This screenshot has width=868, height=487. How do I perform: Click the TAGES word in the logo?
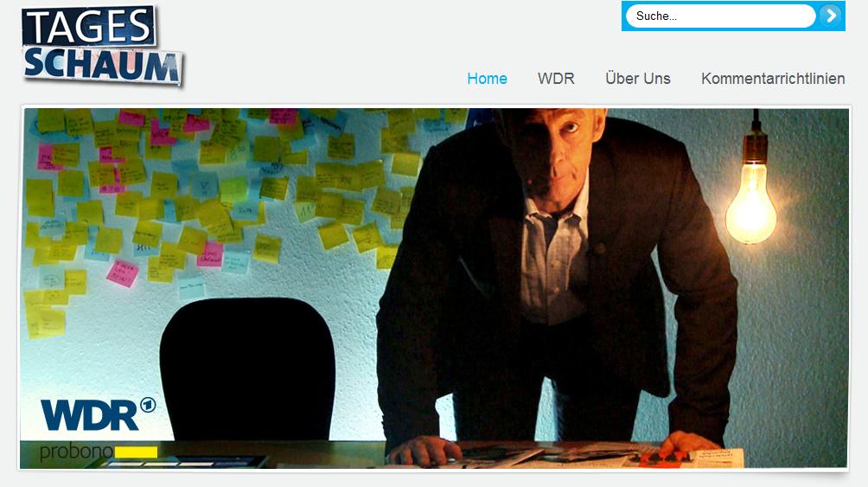point(88,27)
